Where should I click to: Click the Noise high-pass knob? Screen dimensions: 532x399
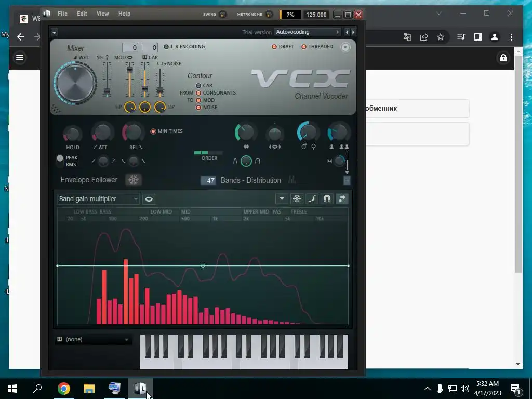pyautogui.click(x=160, y=107)
